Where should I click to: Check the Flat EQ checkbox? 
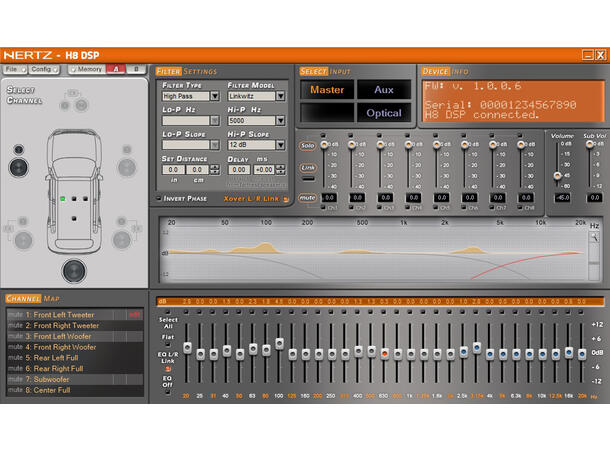168,345
